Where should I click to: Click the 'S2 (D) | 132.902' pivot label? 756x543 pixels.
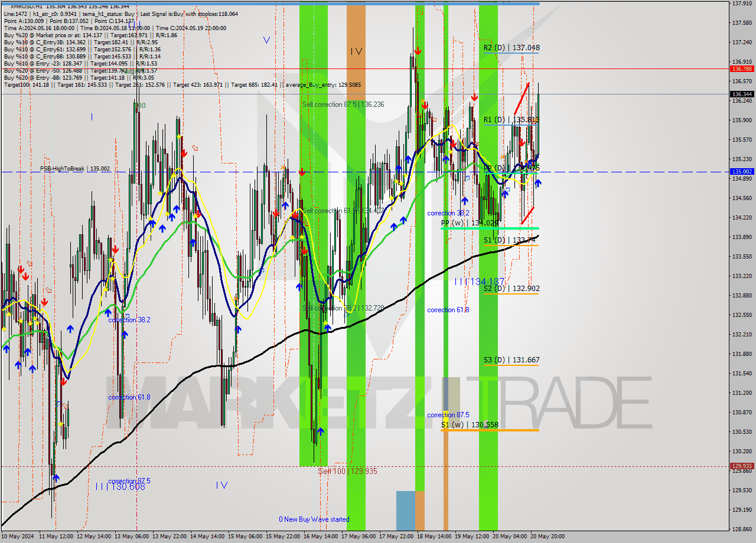click(x=511, y=289)
